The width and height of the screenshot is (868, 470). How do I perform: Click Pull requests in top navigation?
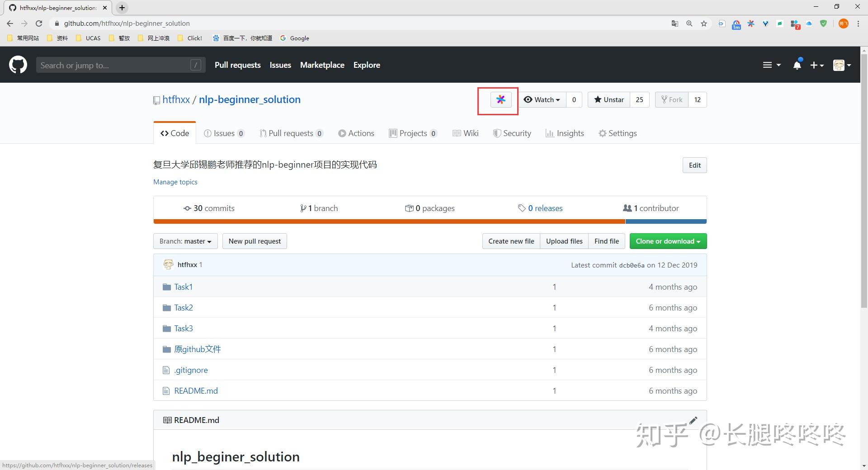pyautogui.click(x=237, y=65)
